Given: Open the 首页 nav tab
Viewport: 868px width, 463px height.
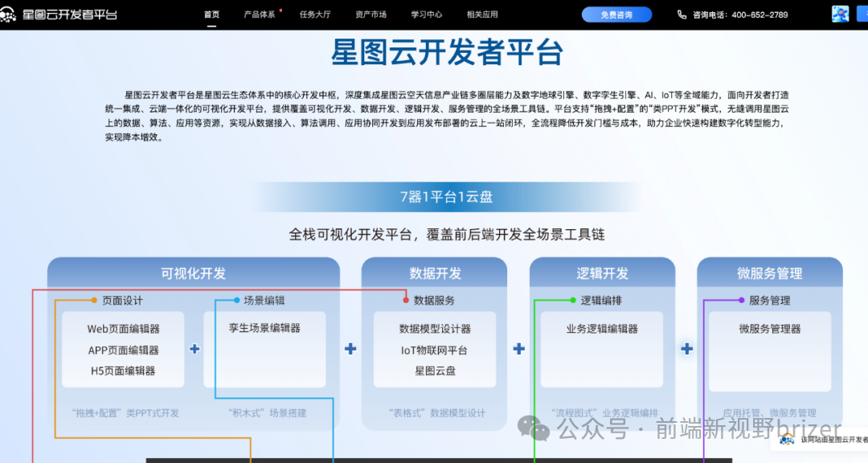Looking at the screenshot, I should (211, 14).
